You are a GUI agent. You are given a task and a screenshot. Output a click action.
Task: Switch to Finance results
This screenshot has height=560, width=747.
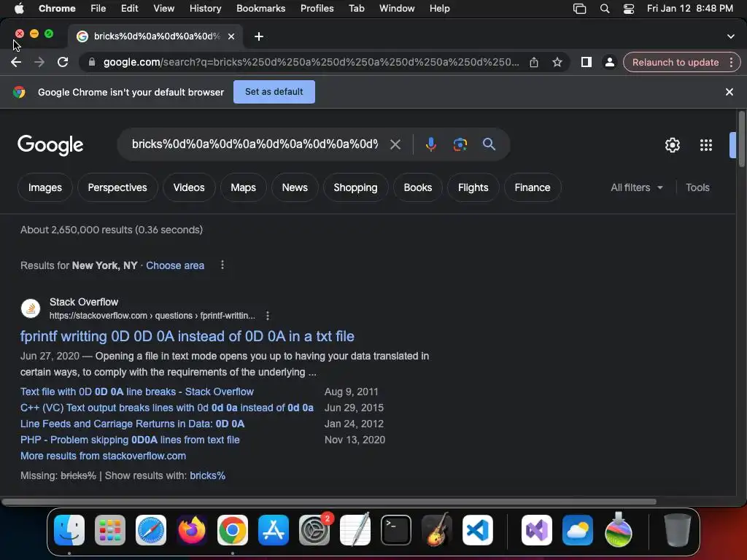coord(532,187)
